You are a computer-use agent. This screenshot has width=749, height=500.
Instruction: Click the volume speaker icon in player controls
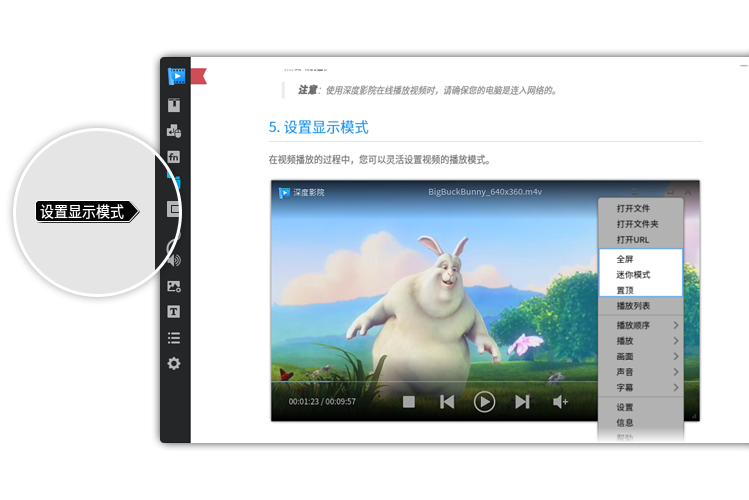[560, 402]
